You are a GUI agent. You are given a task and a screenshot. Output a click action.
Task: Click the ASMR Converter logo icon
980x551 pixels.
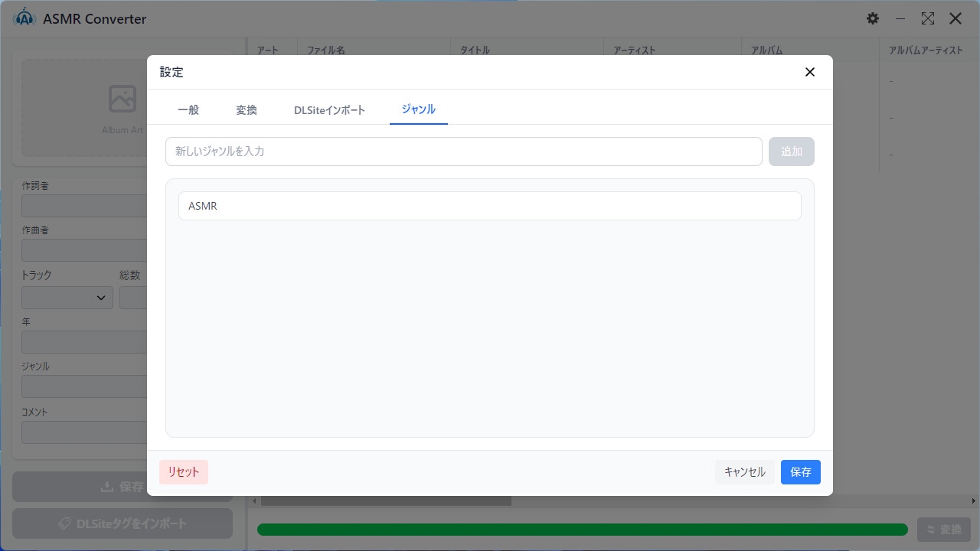point(24,18)
